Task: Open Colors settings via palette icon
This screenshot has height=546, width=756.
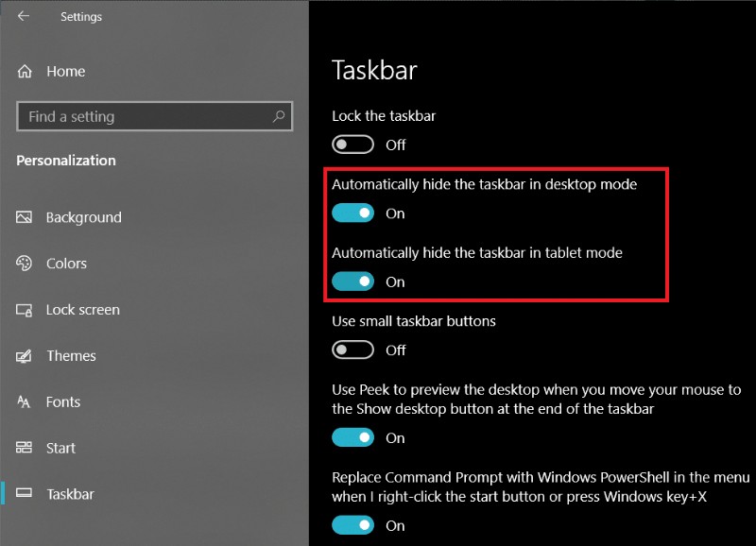Action: [23, 264]
